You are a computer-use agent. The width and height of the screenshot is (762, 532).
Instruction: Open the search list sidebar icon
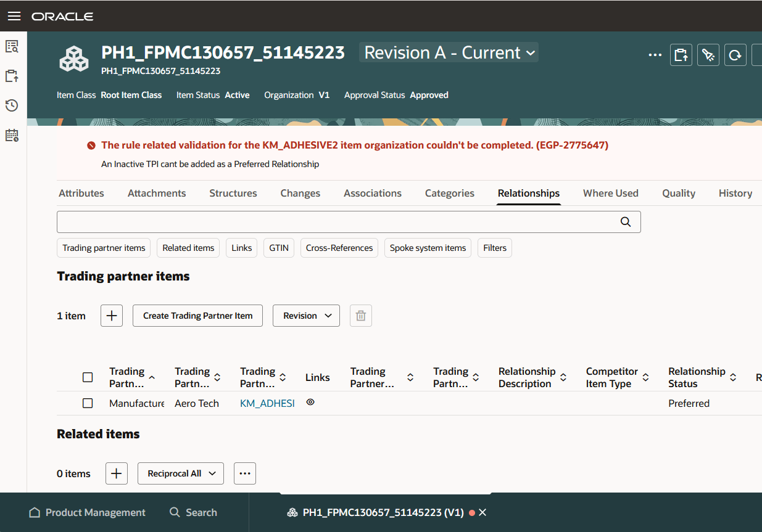click(12, 46)
